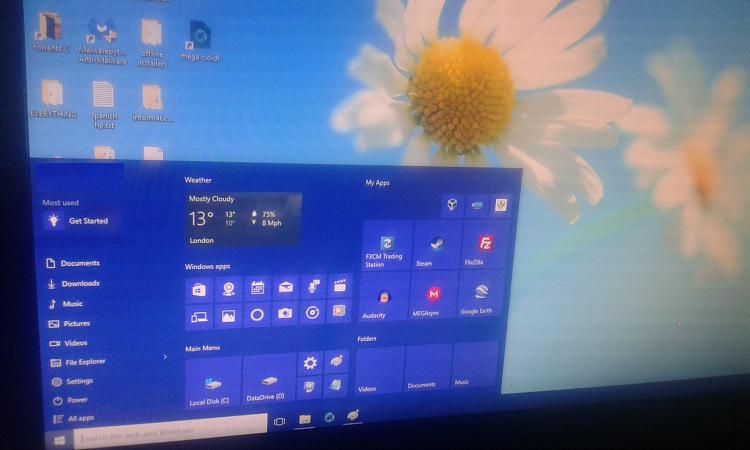The width and height of the screenshot is (750, 450).
Task: Open the MEGAsync tile
Action: pos(433,295)
